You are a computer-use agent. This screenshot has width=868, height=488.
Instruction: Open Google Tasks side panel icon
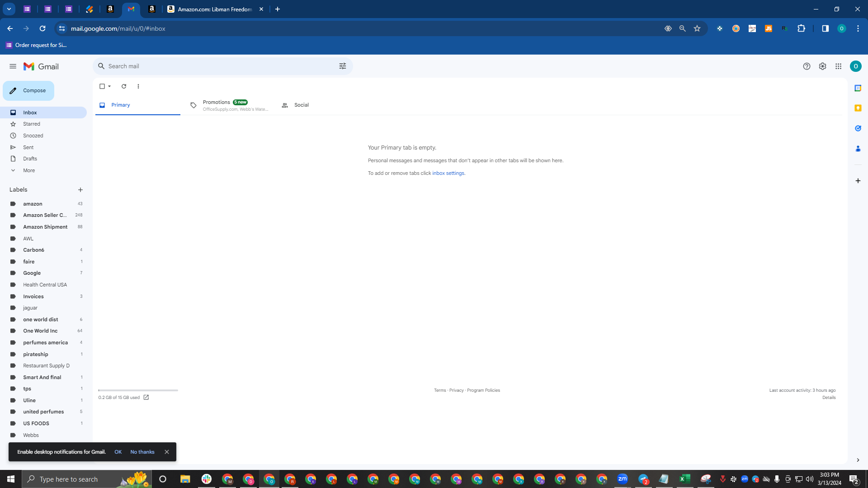coord(858,128)
